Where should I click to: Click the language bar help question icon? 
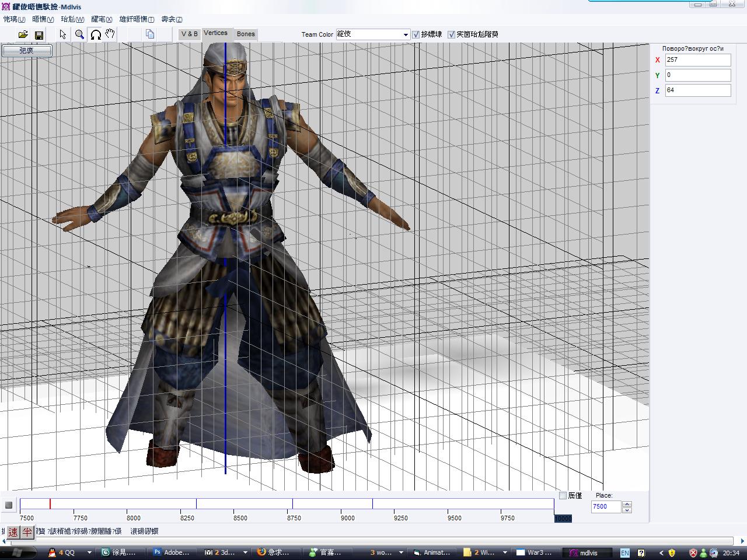click(x=640, y=552)
